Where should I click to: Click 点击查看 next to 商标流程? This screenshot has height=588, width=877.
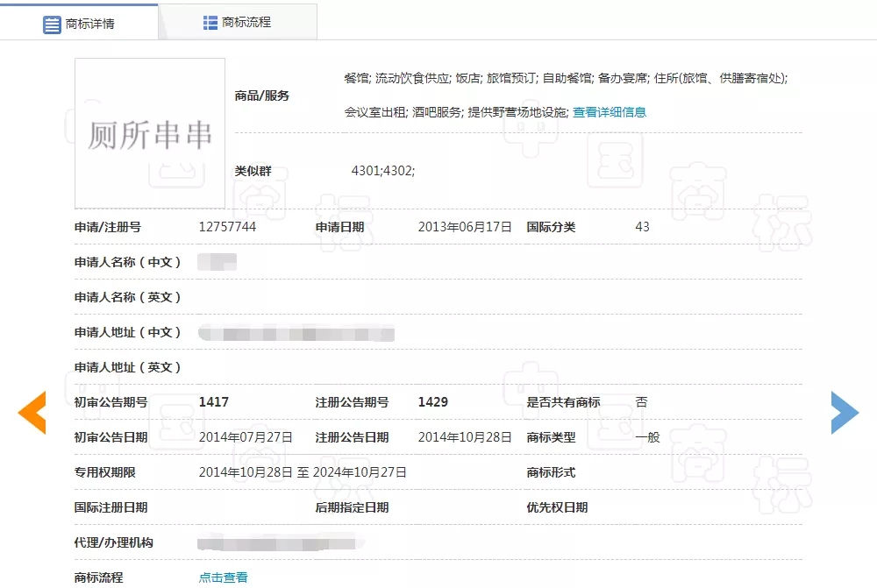click(x=223, y=576)
